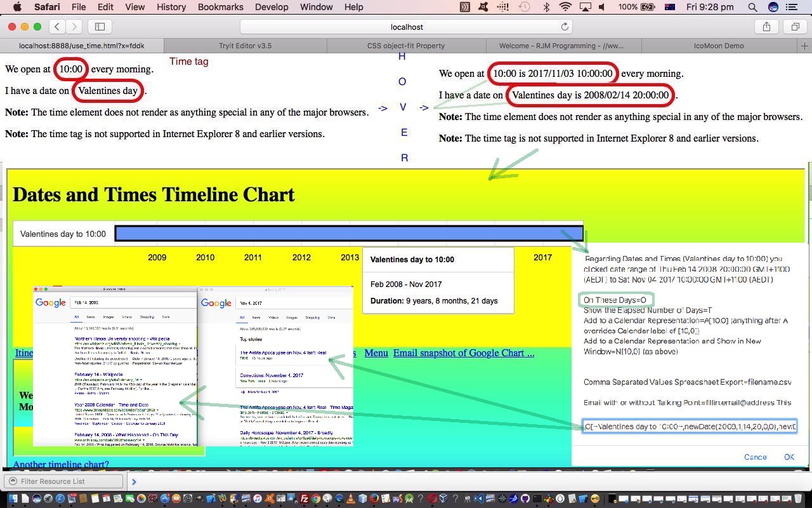This screenshot has width=812, height=508.
Task: Open Spotlight search magnifier
Action: (x=752, y=7)
